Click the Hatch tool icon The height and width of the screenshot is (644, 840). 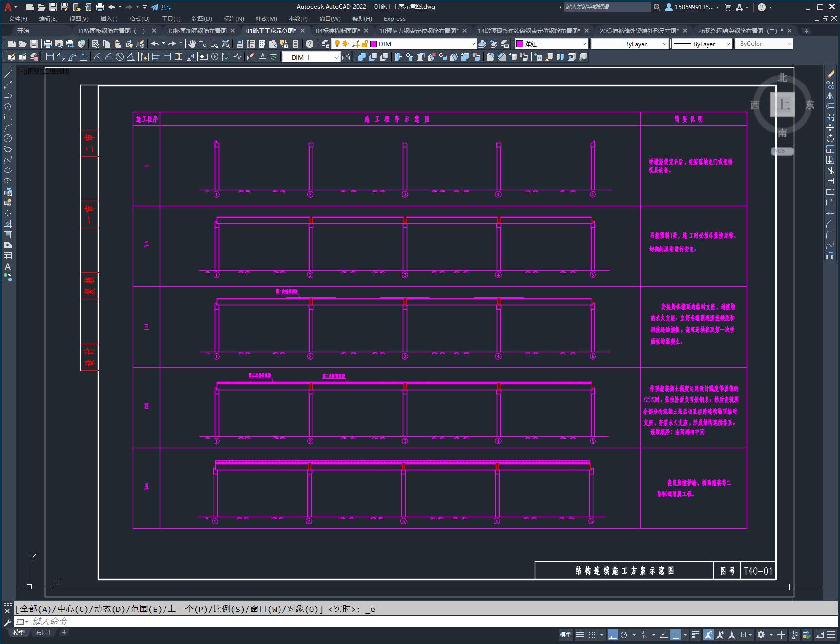8,224
